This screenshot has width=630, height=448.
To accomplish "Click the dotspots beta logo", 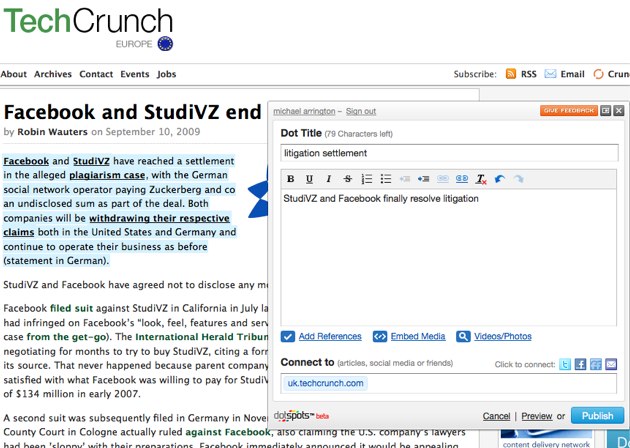I will (301, 416).
